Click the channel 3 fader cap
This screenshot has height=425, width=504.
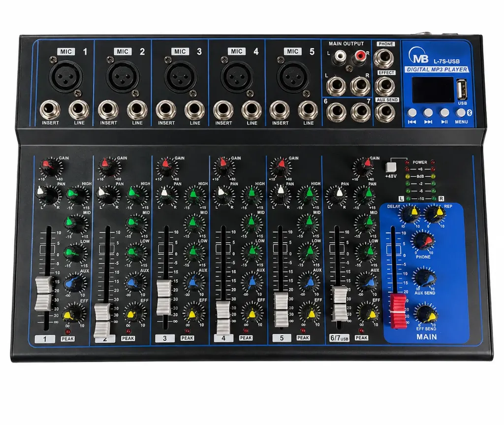[163, 297]
